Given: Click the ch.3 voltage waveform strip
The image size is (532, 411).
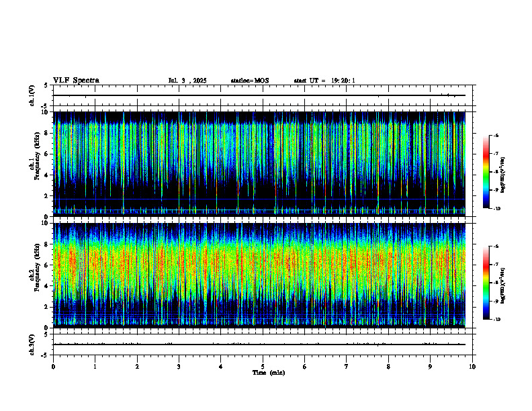Looking at the screenshot, I should click(x=263, y=345).
